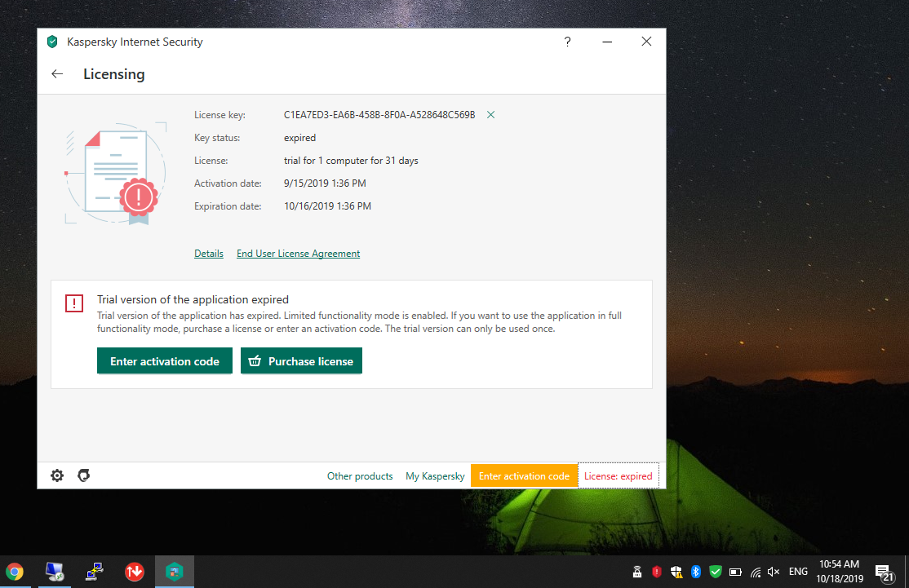Open the Other products link

360,476
